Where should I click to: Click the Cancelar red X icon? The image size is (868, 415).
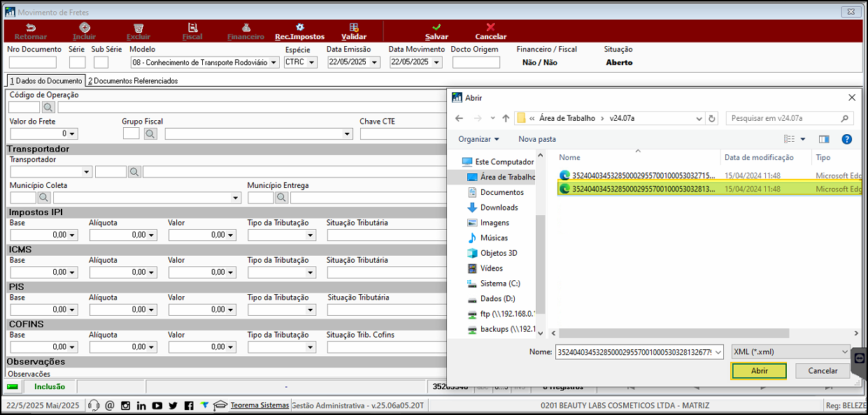click(490, 27)
